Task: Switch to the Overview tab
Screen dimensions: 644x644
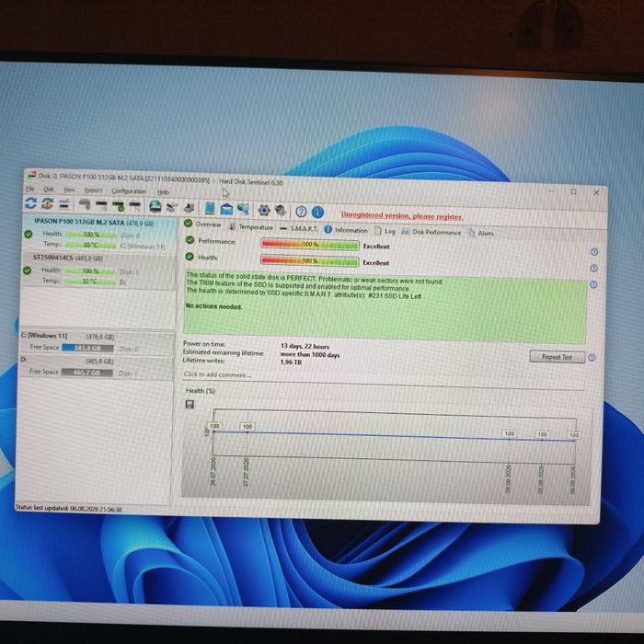Action: pyautogui.click(x=203, y=224)
